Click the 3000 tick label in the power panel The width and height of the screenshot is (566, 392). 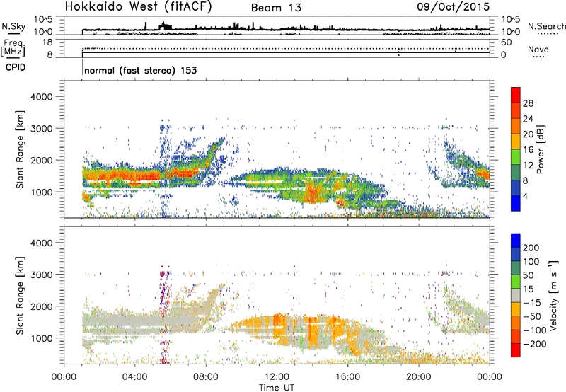pos(41,129)
